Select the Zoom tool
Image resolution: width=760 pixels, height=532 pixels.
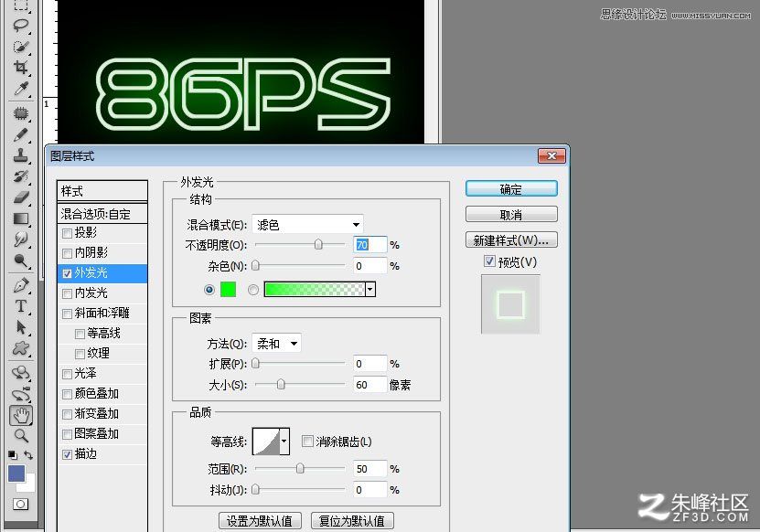[x=21, y=436]
